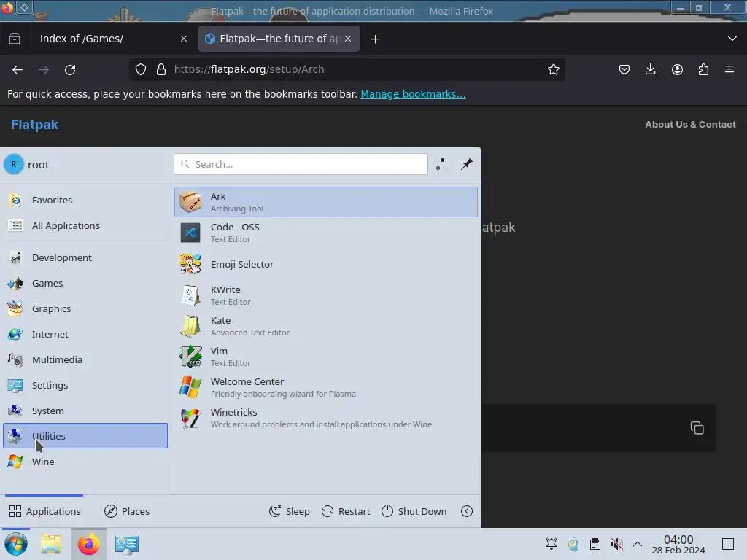Image resolution: width=747 pixels, height=560 pixels.
Task: Click Manage bookmarks link
Action: tap(413, 94)
